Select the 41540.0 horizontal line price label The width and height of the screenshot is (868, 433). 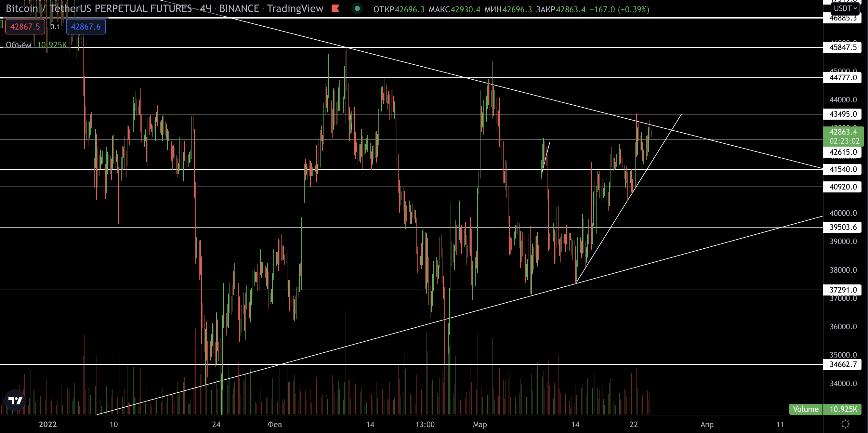click(842, 169)
